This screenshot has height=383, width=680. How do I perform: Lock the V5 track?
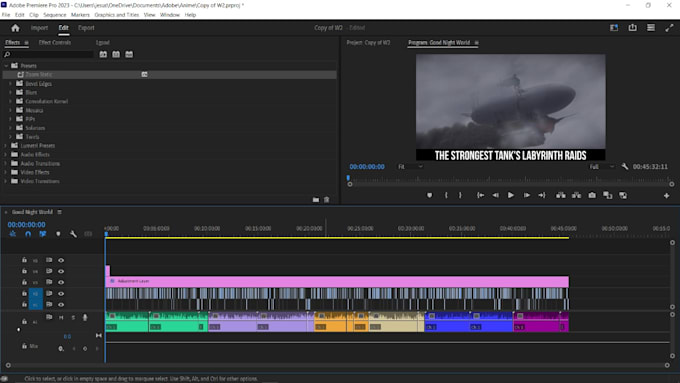24,260
